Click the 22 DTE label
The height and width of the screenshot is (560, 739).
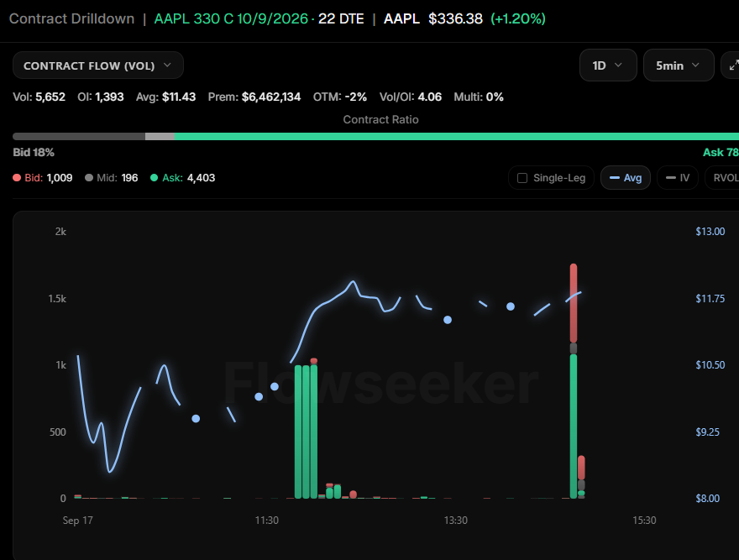point(341,18)
